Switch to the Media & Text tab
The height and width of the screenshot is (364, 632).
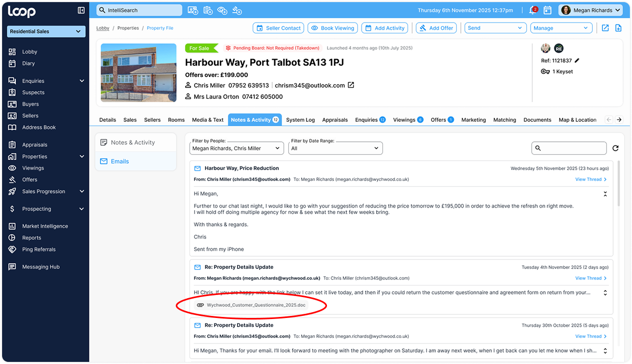click(208, 120)
